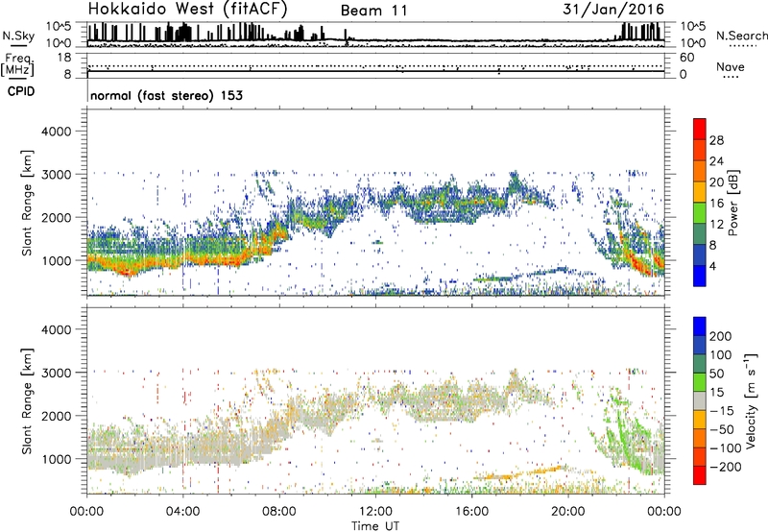The width and height of the screenshot is (768, 532).
Task: Click the '60' Nave axis tick
Action: click(686, 58)
